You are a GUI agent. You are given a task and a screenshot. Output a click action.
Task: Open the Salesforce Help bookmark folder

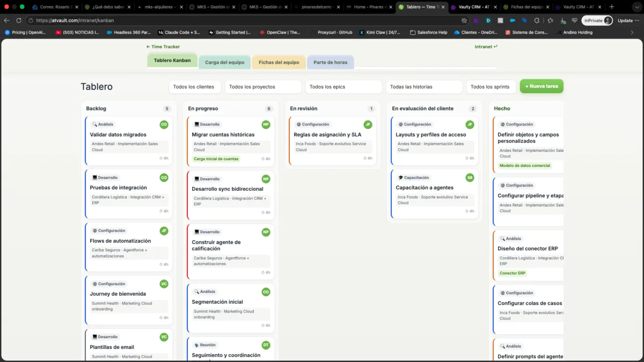428,32
